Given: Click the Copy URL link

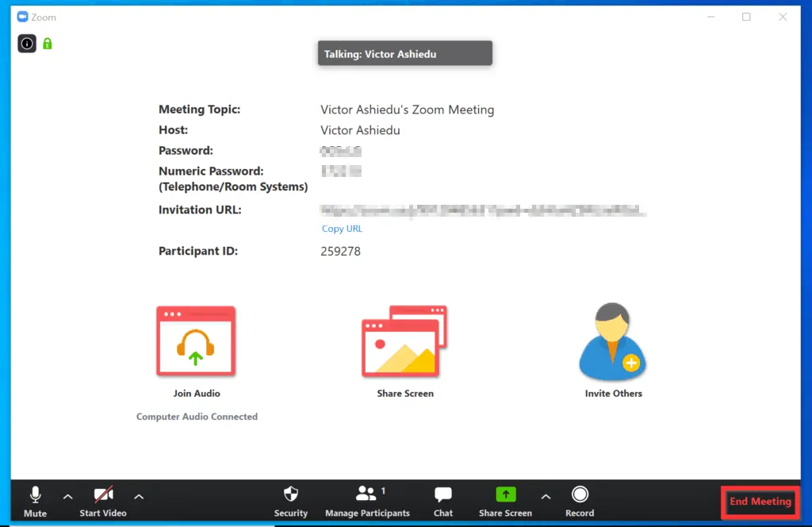Looking at the screenshot, I should tap(342, 229).
